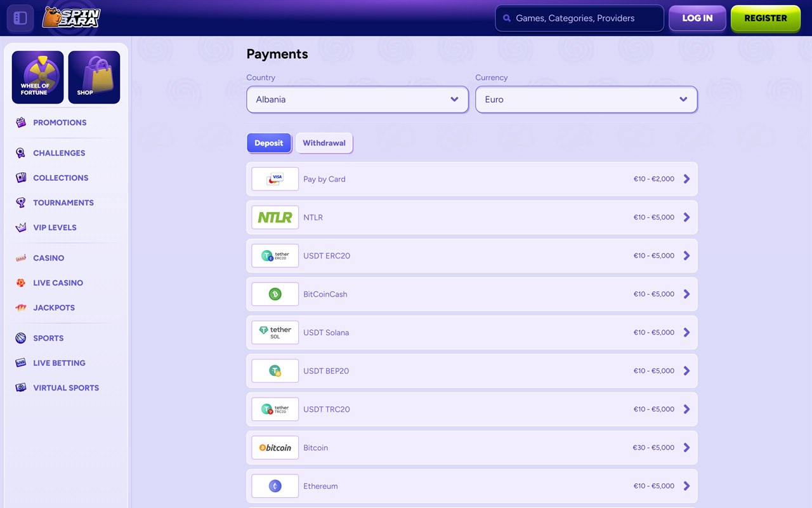Select the Deposit tab
812x508 pixels.
coord(269,143)
